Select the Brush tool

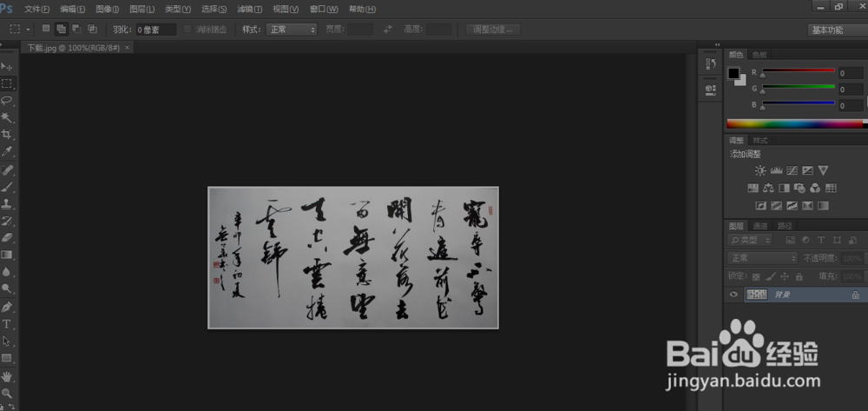pos(7,187)
